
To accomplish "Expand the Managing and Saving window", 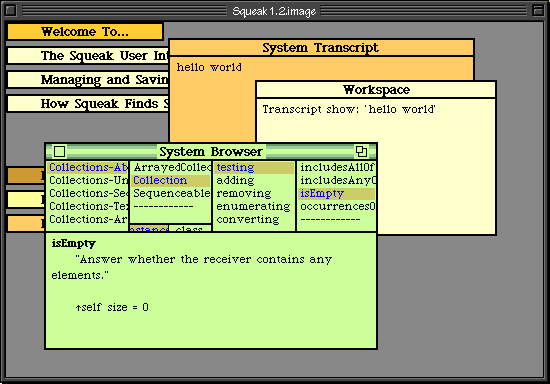I will pyautogui.click(x=88, y=80).
